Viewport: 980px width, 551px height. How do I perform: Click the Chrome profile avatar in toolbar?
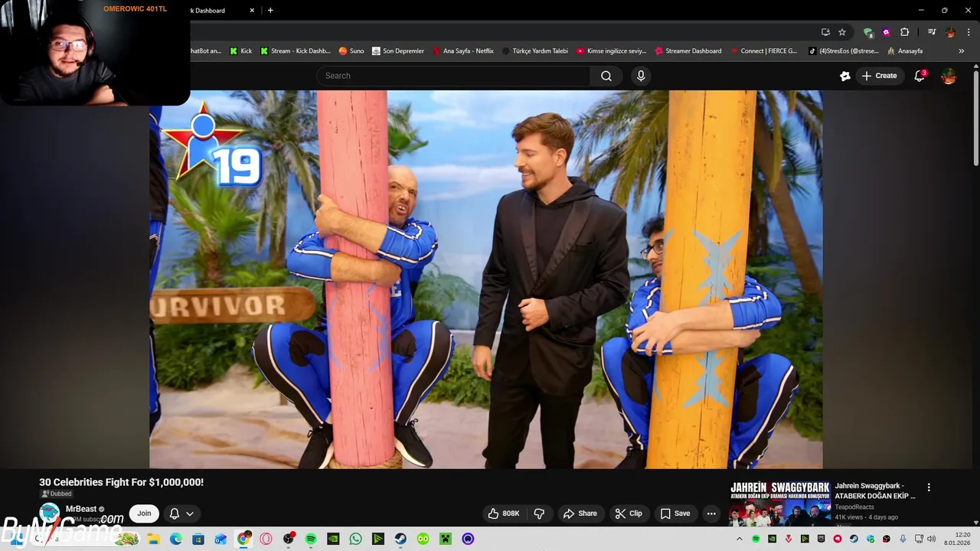[x=950, y=32]
